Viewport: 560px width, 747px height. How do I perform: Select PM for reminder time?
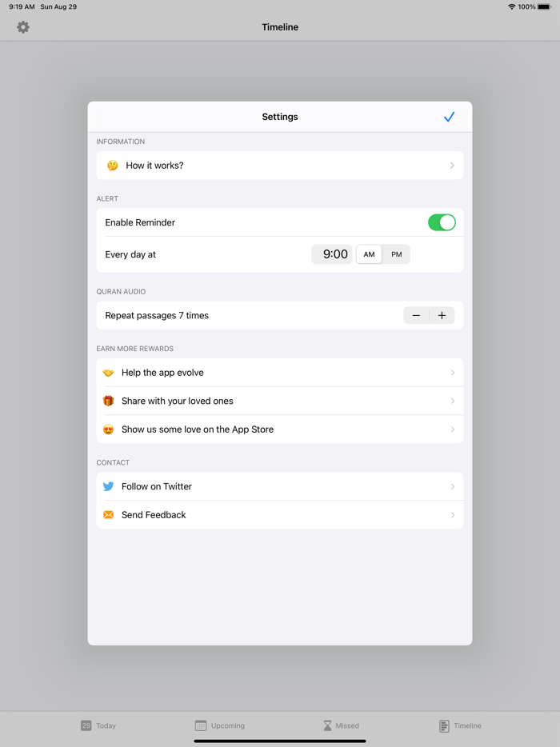(397, 254)
